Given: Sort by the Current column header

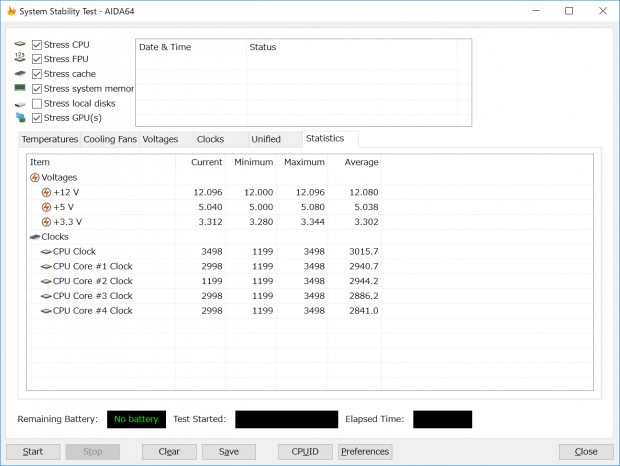Looking at the screenshot, I should [x=201, y=162].
